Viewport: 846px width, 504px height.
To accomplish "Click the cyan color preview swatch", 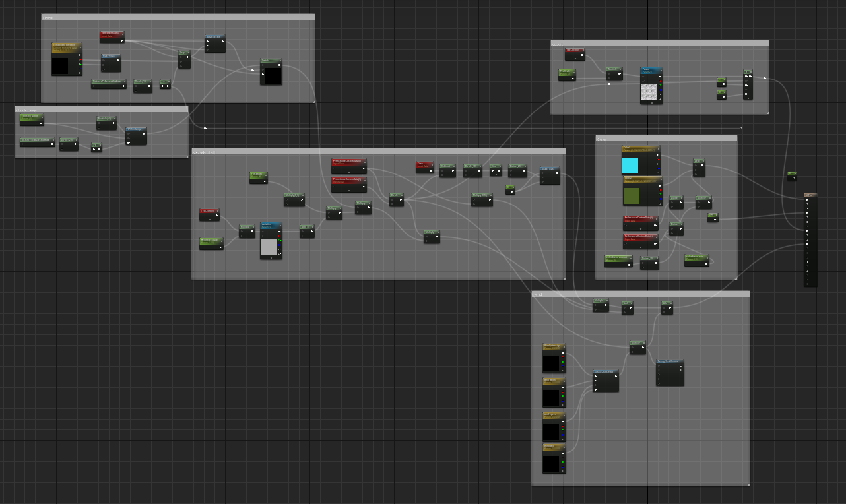I will coord(630,165).
